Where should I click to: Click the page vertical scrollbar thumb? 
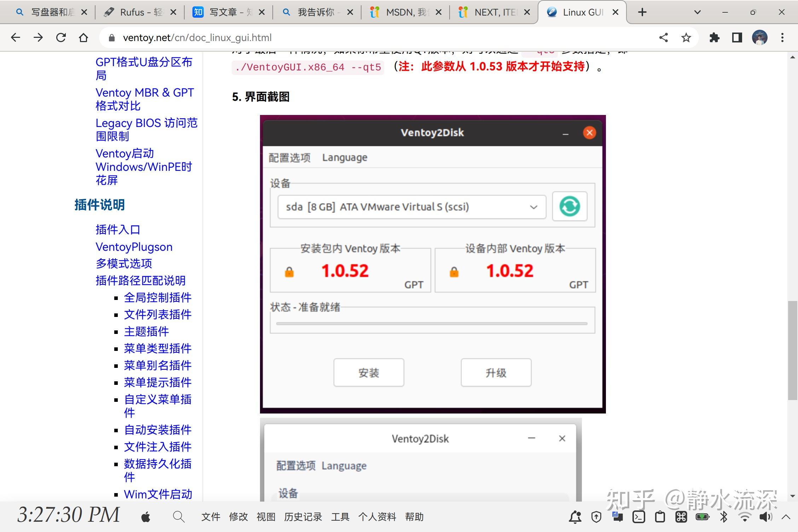(793, 350)
